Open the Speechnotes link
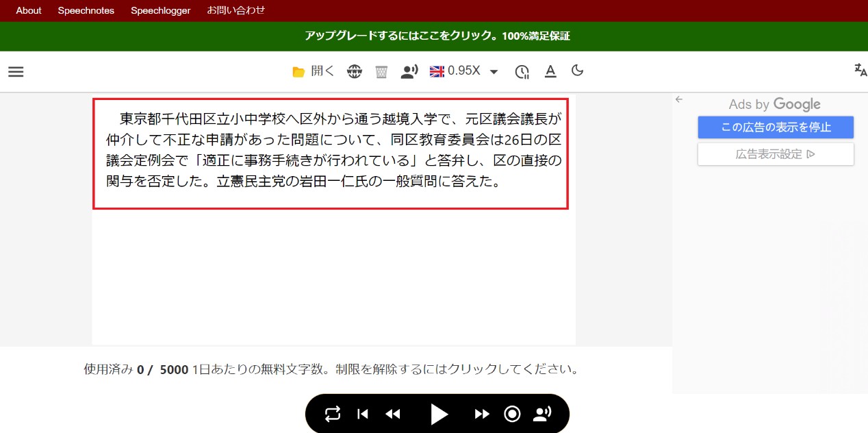This screenshot has height=433, width=868. [86, 10]
